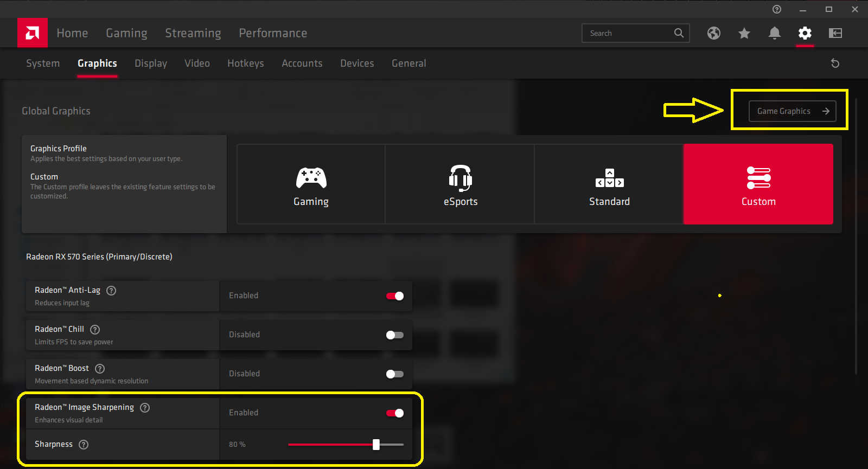Click the vertical scrollbar
Image resolution: width=868 pixels, height=469 pixels.
856,236
